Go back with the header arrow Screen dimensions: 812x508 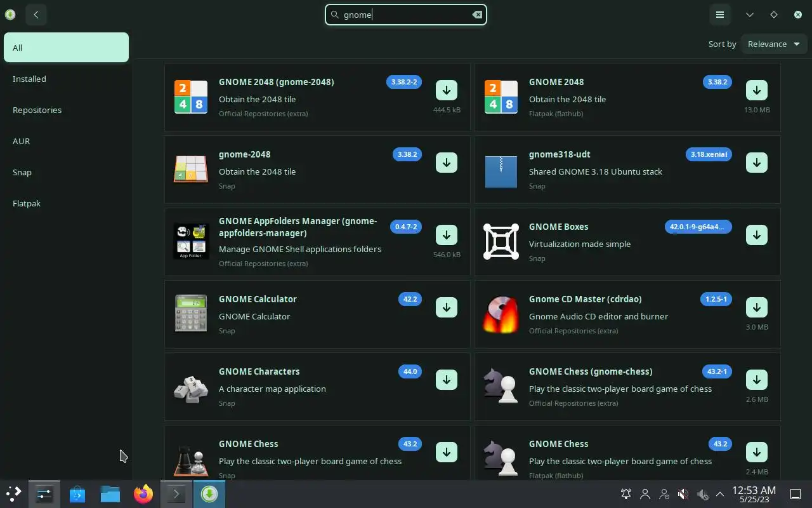tap(36, 15)
